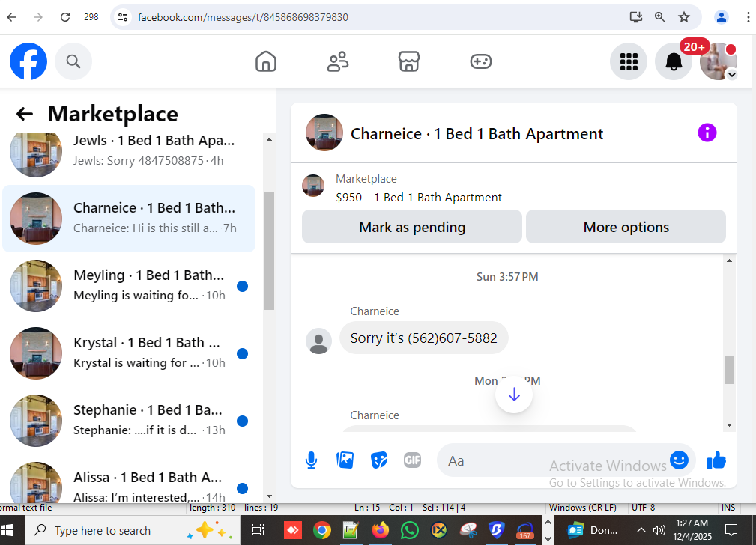Open the Meyling conversation
756x545 pixels.
(129, 286)
